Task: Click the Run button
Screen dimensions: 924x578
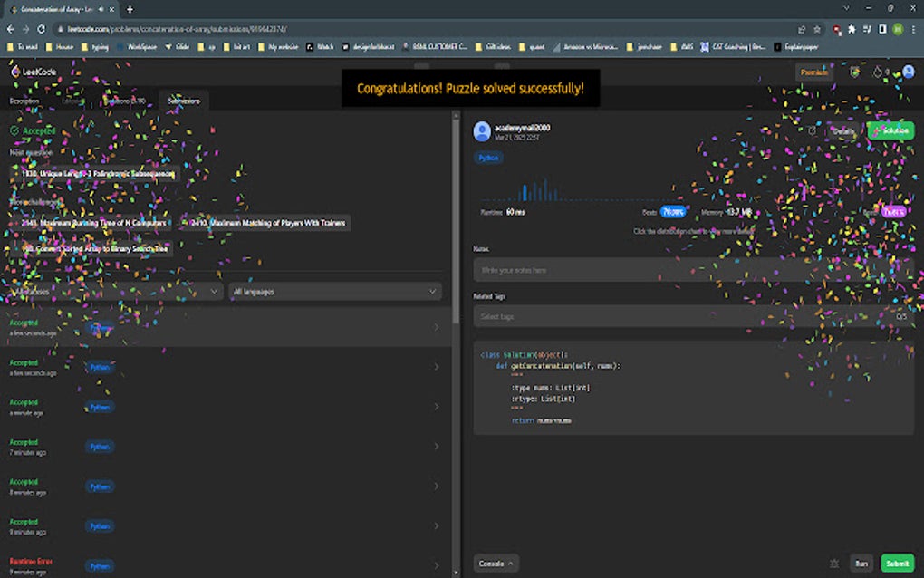Action: tap(861, 564)
